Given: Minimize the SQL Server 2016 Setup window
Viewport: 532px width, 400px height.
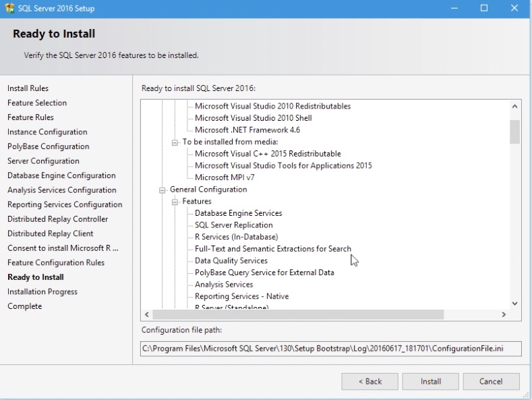Looking at the screenshot, I should tap(454, 8).
